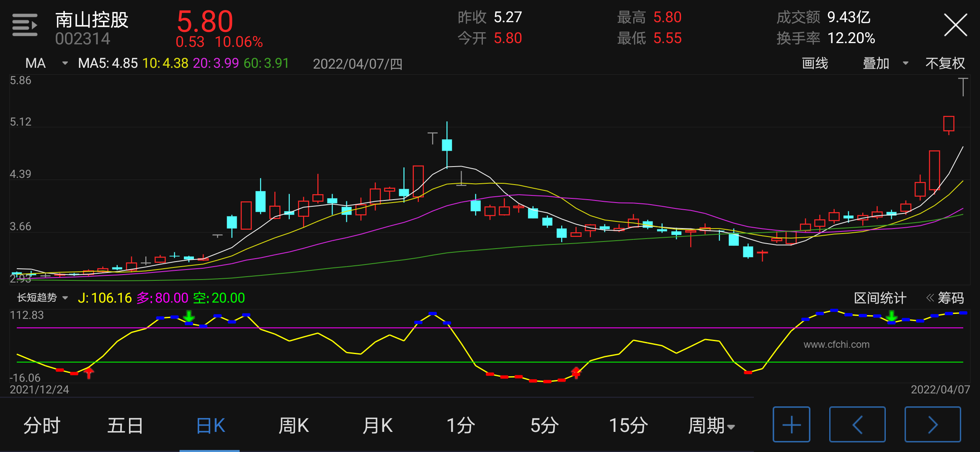980x452 pixels.
Task: Go to next stock with right arrow
Action: click(x=932, y=424)
